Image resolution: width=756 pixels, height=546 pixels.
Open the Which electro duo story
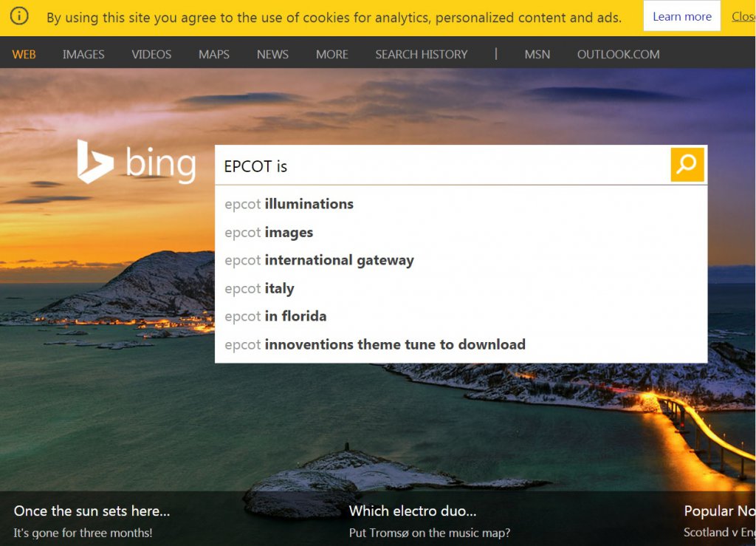413,511
